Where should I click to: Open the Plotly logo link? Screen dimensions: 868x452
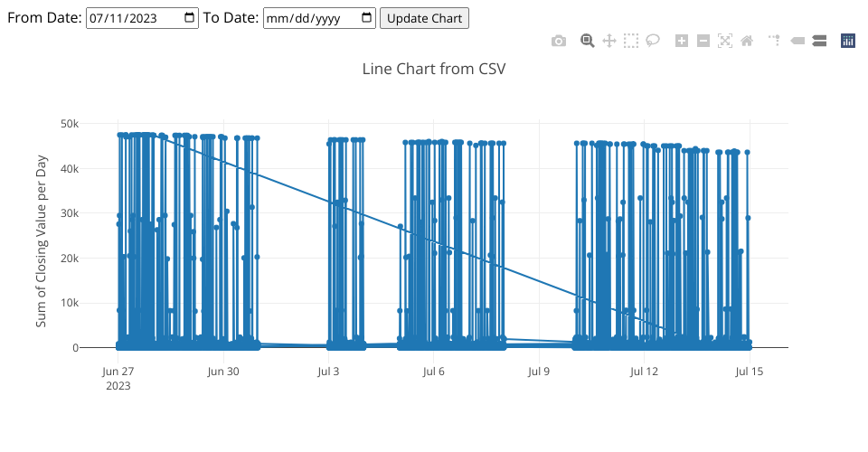point(848,41)
